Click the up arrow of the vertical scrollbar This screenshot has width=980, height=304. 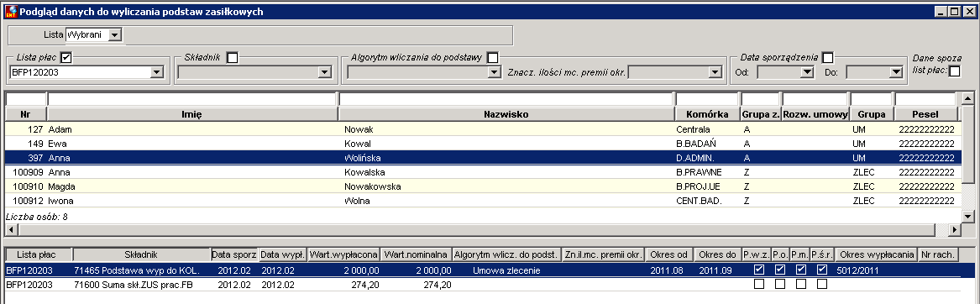coord(967,98)
